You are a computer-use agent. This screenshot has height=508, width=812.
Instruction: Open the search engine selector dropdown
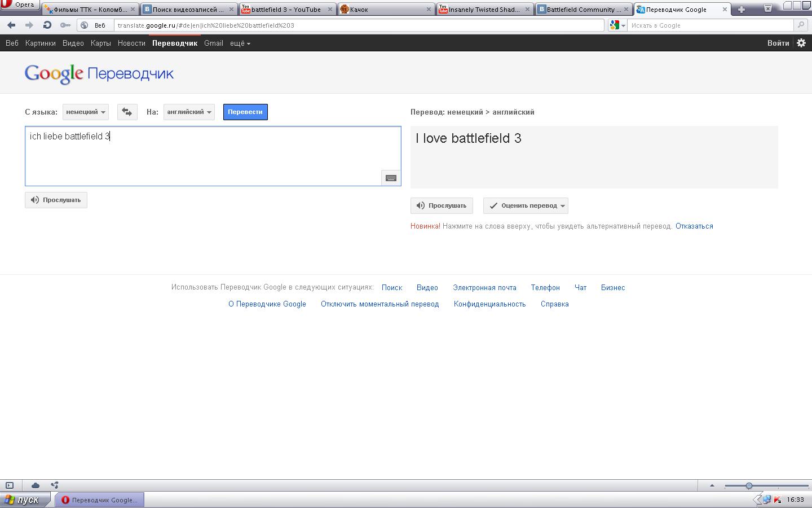pyautogui.click(x=617, y=25)
